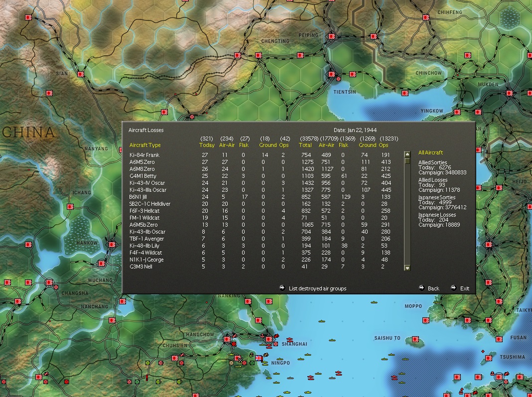Select the Ki-84r Frank row

260,155
